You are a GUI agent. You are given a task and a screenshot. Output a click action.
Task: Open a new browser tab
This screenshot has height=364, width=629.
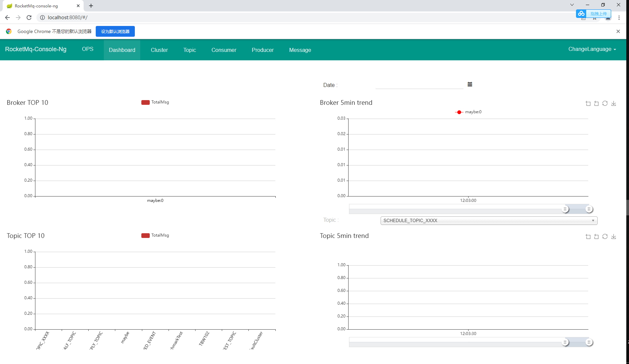pyautogui.click(x=91, y=6)
